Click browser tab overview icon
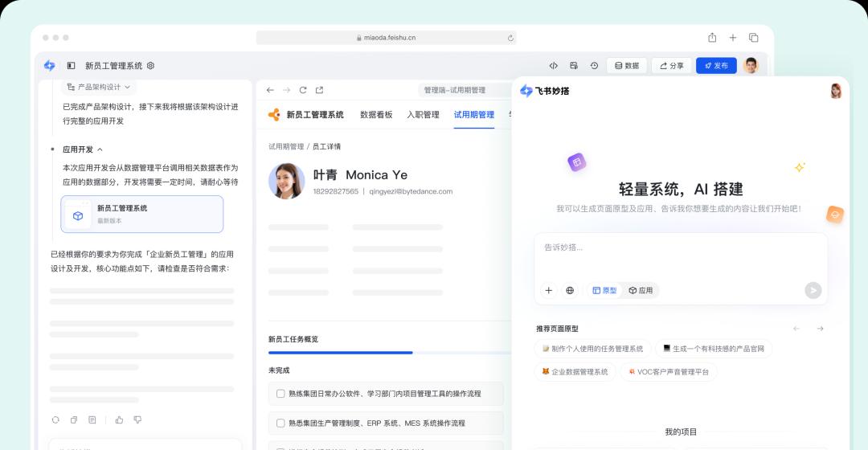Viewport: 868px width, 450px height. (x=753, y=38)
